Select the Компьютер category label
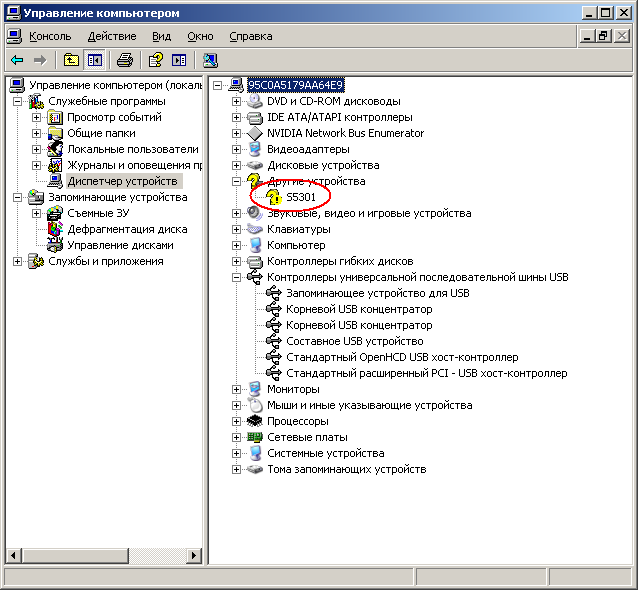This screenshot has width=638, height=590. point(296,245)
